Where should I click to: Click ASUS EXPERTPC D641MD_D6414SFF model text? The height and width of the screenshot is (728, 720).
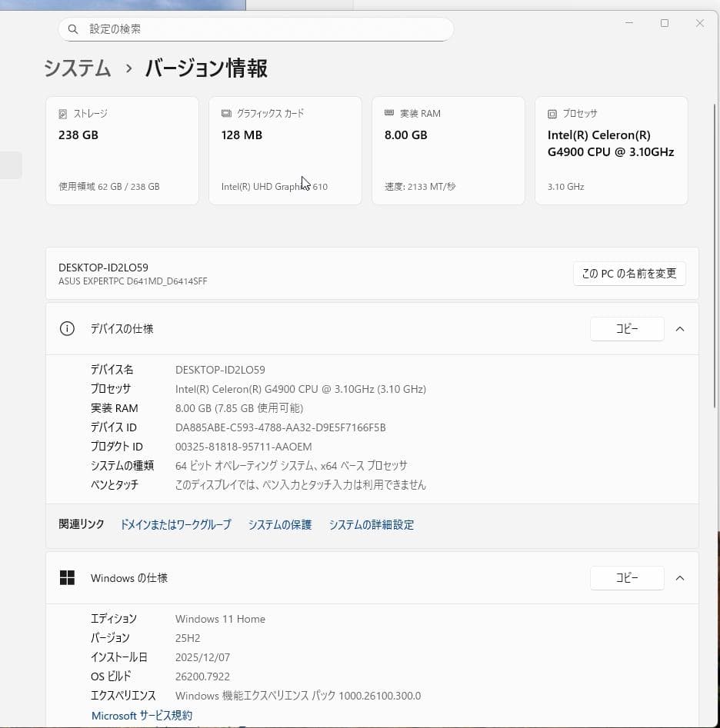click(133, 281)
